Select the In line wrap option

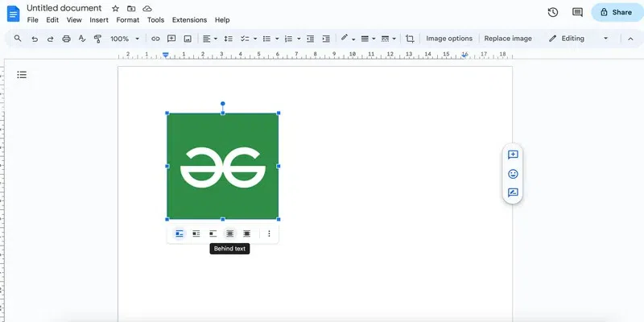point(180,233)
